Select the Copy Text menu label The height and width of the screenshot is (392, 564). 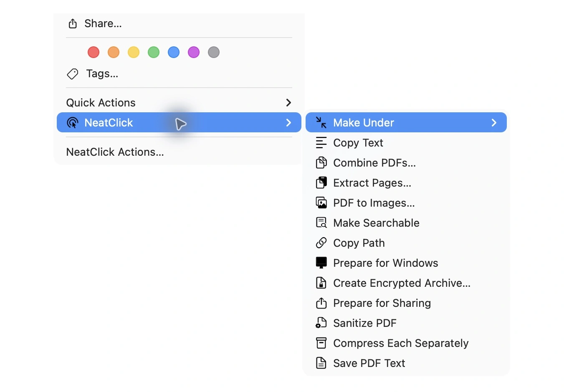click(x=358, y=143)
